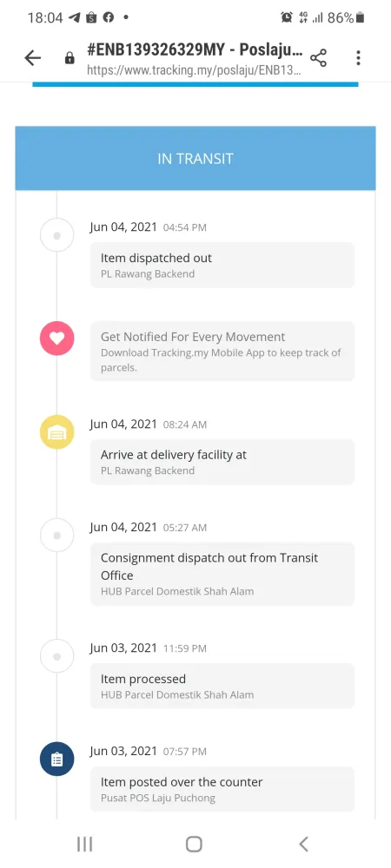Tap the dark blue clipboard posted icon
391x868 pixels.
pyautogui.click(x=57, y=759)
